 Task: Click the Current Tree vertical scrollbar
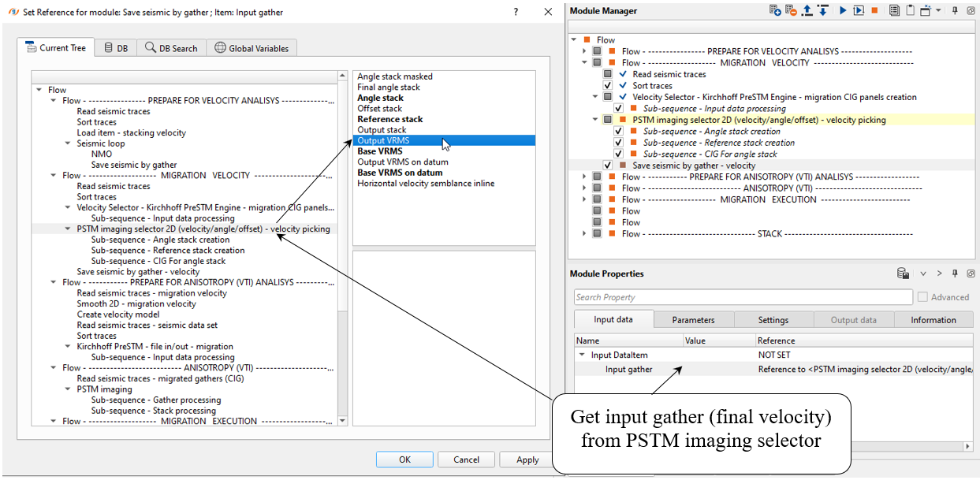[x=342, y=236]
